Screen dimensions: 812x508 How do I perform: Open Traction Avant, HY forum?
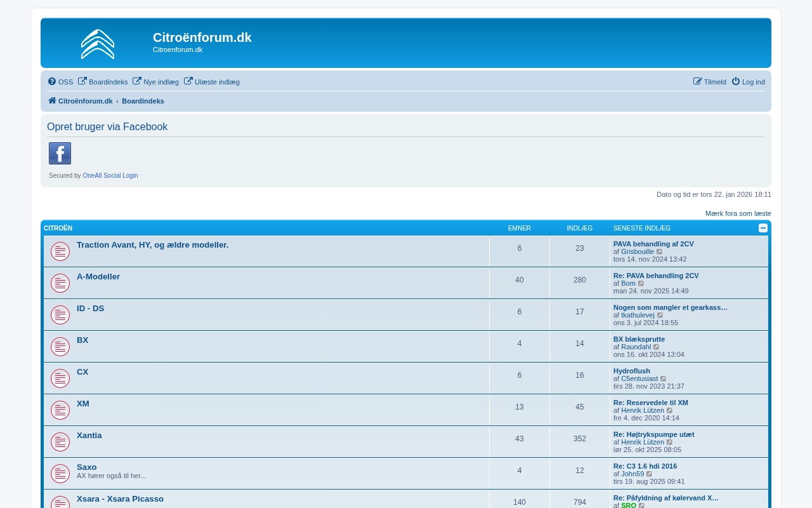152,245
